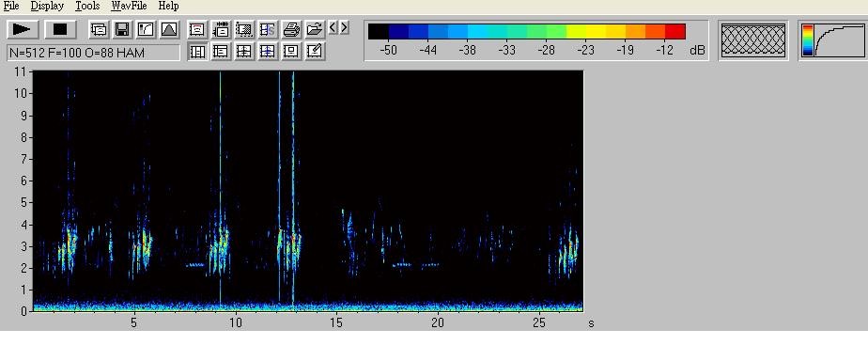The height and width of the screenshot is (361, 868).
Task: Click the printer icon to print spectrogram
Action: point(291,29)
